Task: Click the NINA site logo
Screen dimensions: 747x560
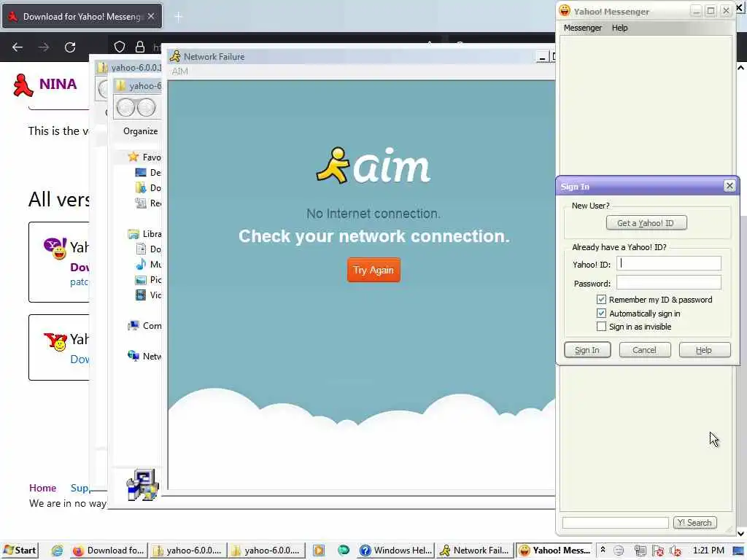Action: [x=44, y=85]
